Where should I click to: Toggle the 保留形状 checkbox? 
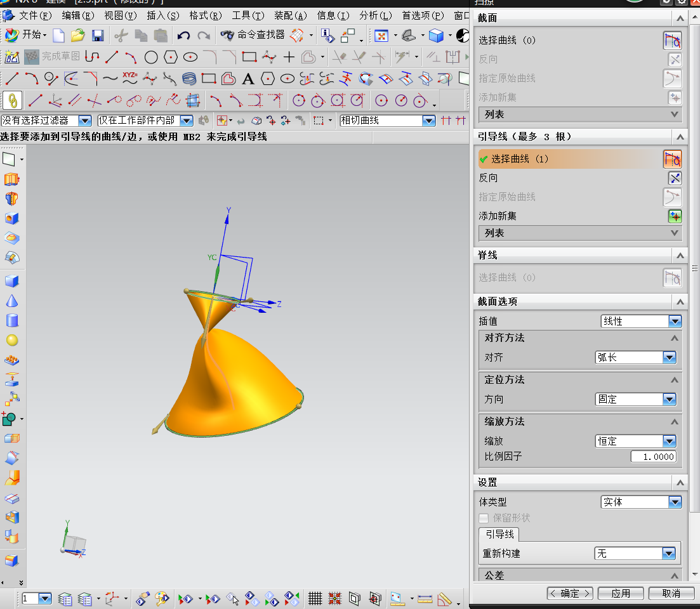484,518
